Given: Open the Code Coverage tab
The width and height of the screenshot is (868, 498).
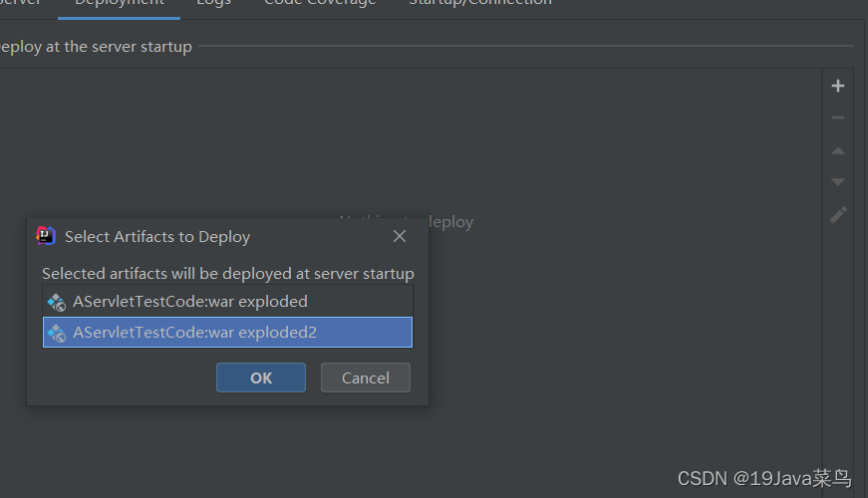Looking at the screenshot, I should coord(320,3).
